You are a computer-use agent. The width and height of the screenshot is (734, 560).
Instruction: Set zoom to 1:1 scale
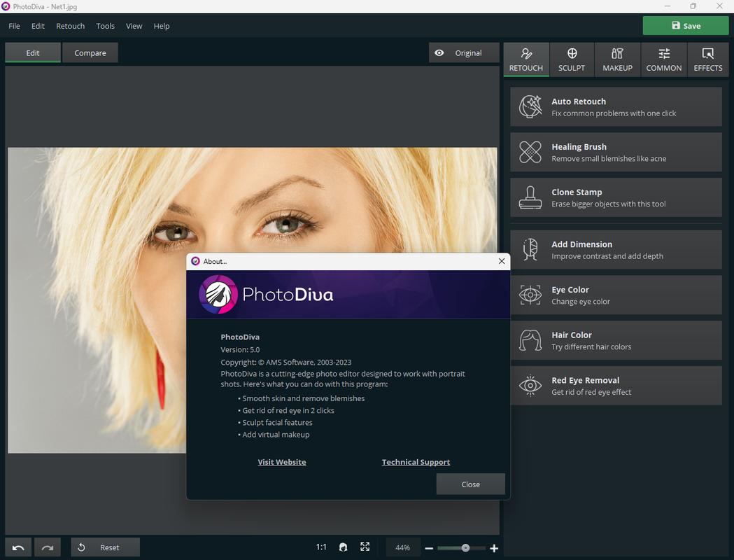(x=321, y=547)
